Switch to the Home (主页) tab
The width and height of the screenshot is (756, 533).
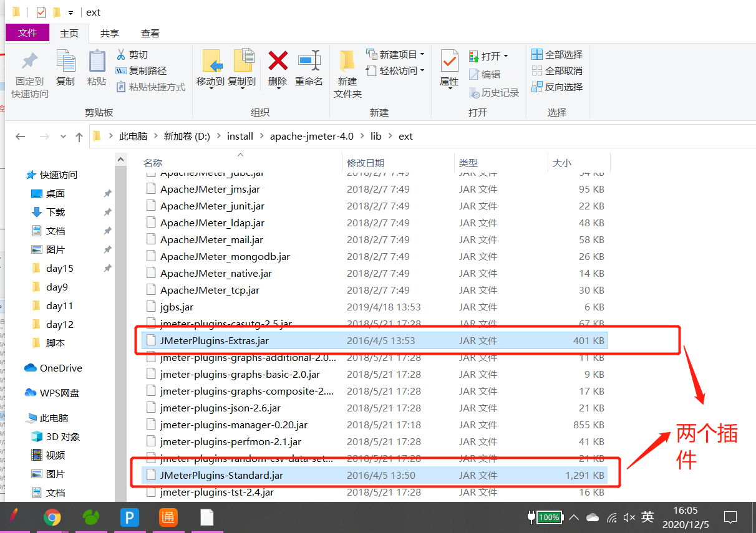[x=69, y=34]
